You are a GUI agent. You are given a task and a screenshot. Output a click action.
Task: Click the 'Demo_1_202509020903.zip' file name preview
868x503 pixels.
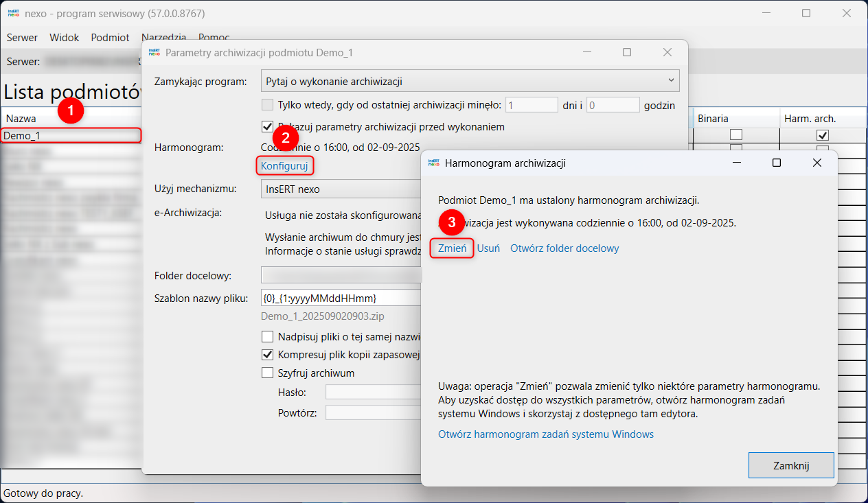click(323, 316)
